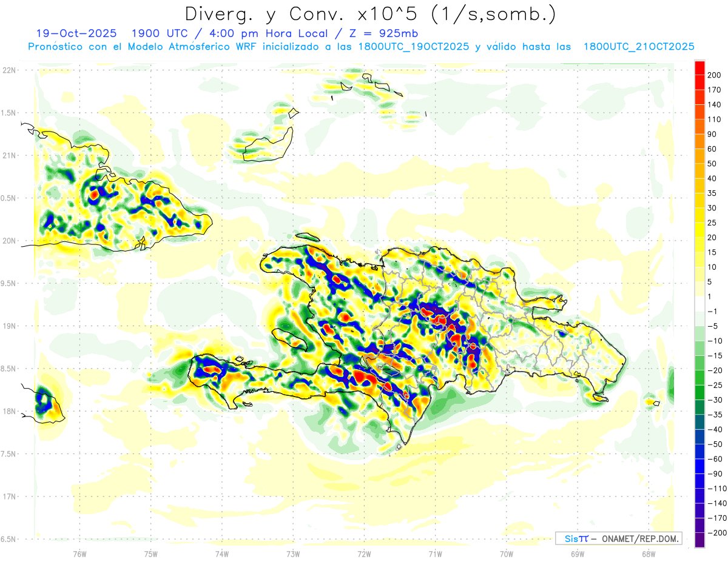Click the '73W' longitude label
This screenshot has height=562, width=728.
click(293, 553)
